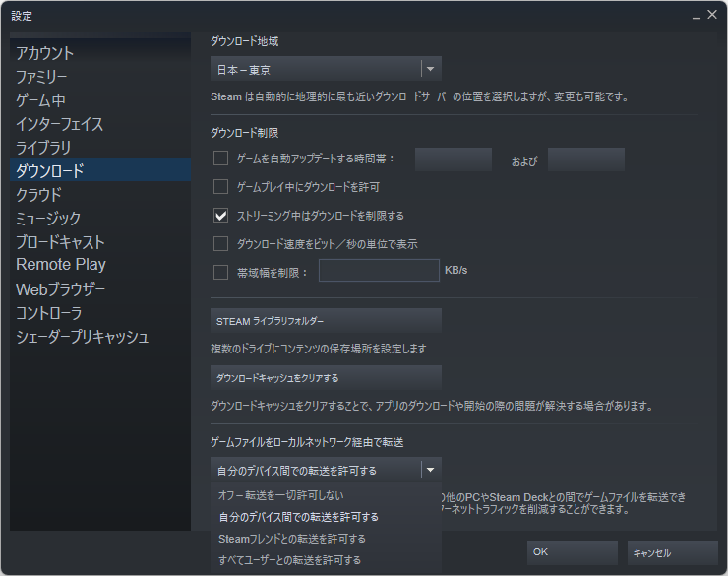728x576 pixels.
Task: Click the キャンセル button
Action: coord(672,552)
